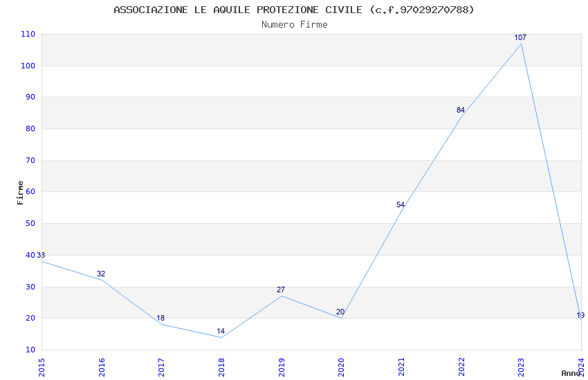
Task: Click the x-axis year 2023
Action: (522, 368)
